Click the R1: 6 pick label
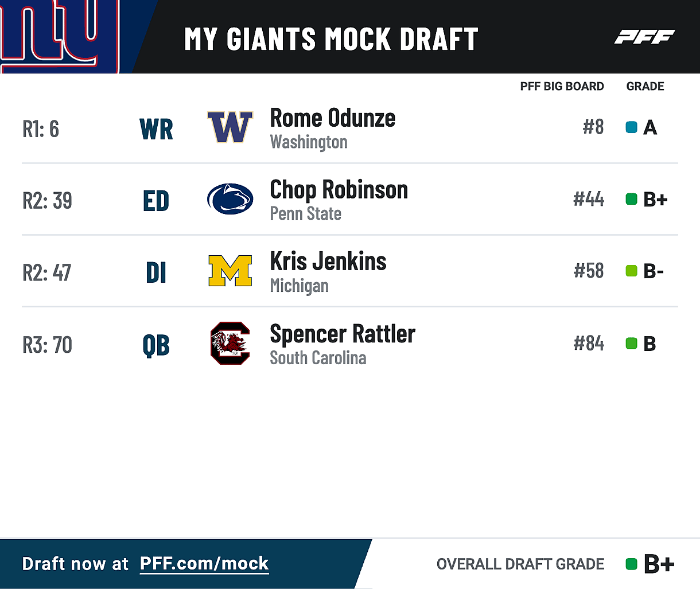This screenshot has width=700, height=589. [41, 129]
